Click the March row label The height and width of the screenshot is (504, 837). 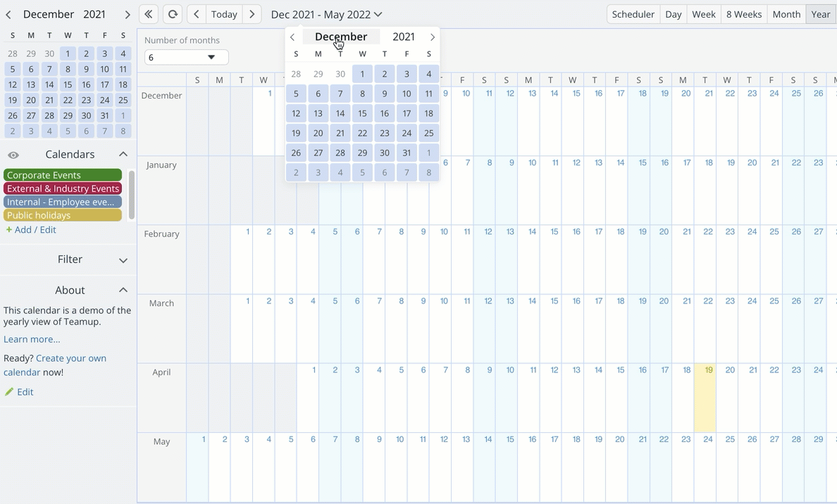click(x=162, y=303)
